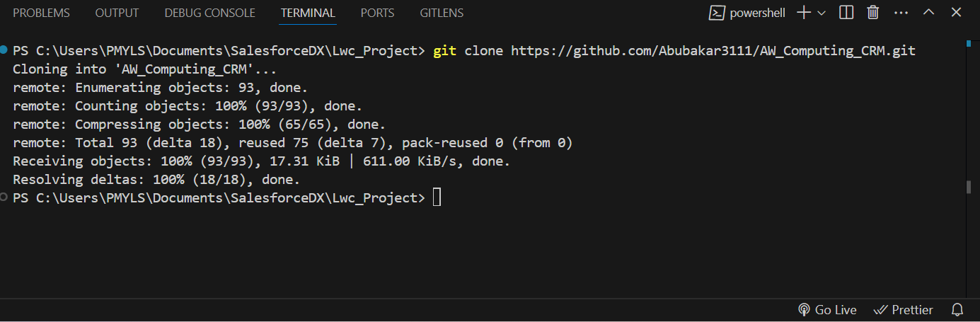
Task: Open the GITLENS tab
Action: point(442,13)
